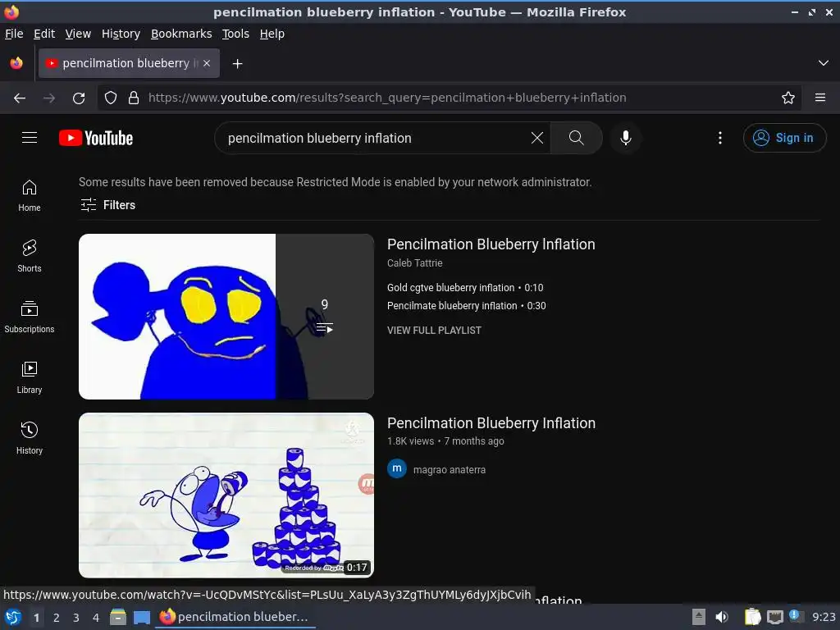
Task: Switch to workspace 4 in taskbar
Action: [96, 618]
